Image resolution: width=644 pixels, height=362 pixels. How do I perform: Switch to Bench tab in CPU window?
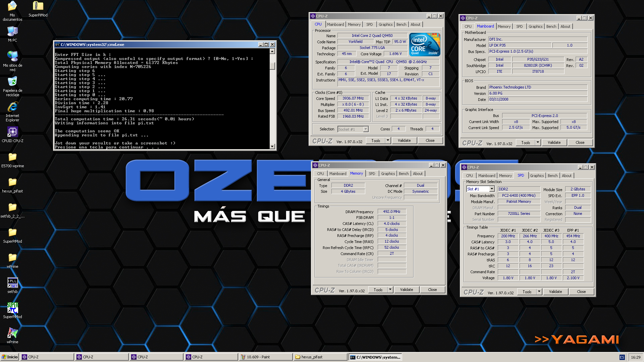pos(401,24)
